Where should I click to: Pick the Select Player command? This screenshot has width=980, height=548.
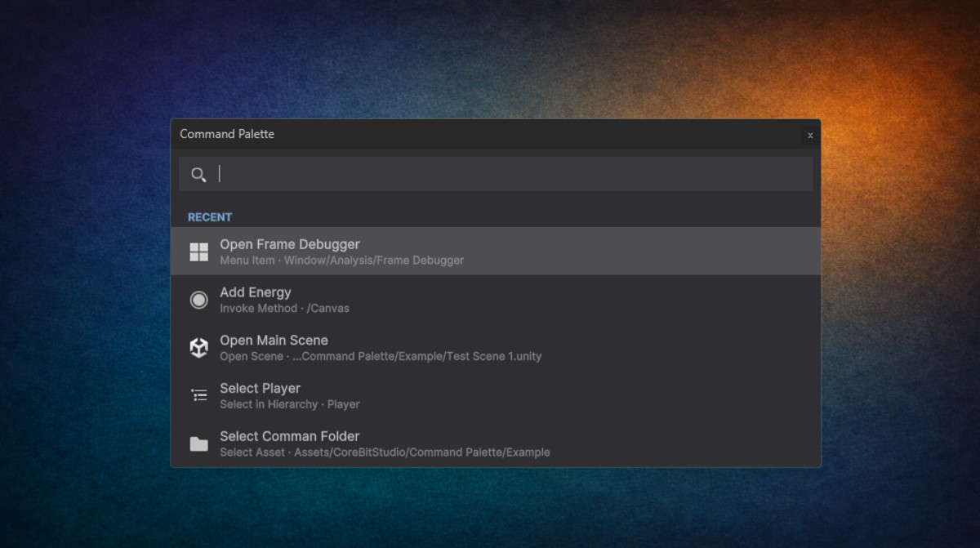pyautogui.click(x=260, y=389)
